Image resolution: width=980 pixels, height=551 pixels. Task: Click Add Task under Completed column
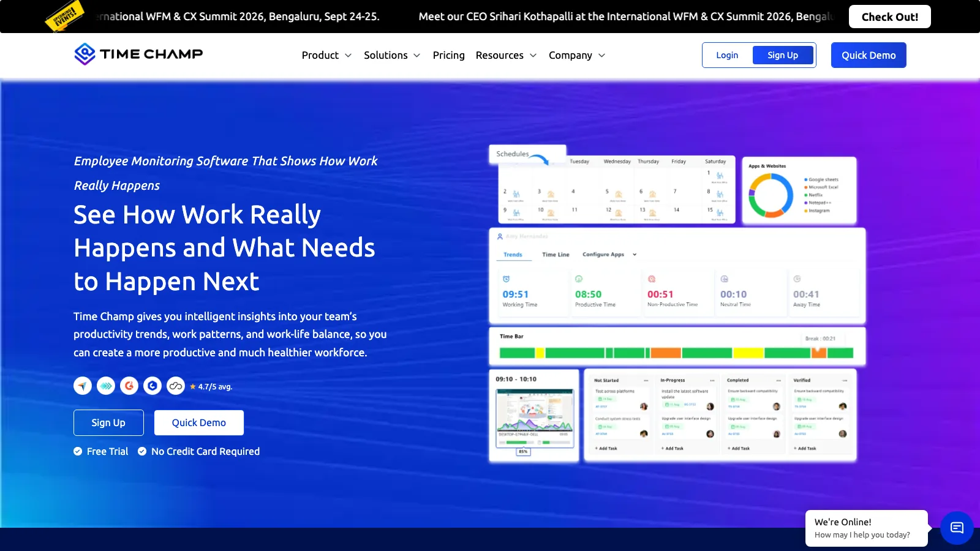click(739, 448)
